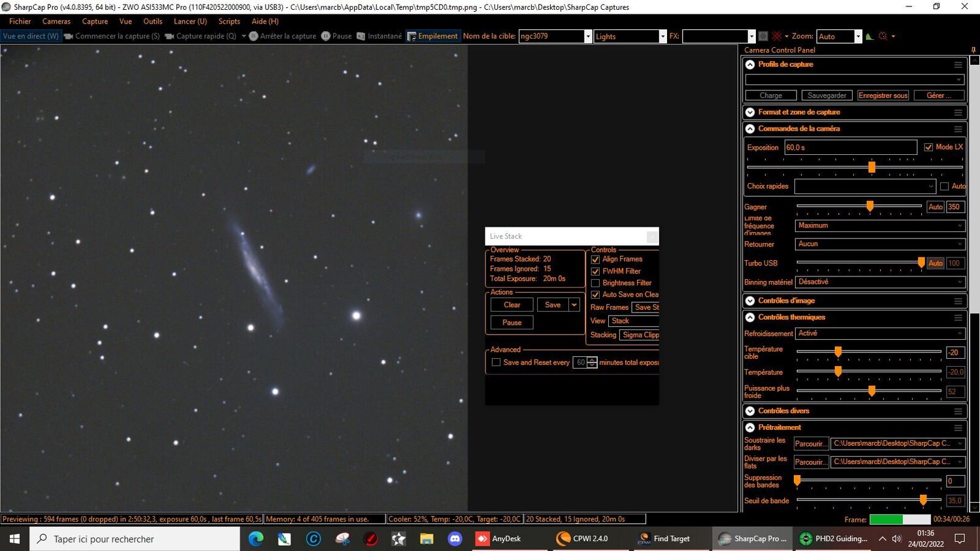Pause the capture via toolbar Pause icon
Image resolution: width=980 pixels, height=551 pixels.
point(326,36)
